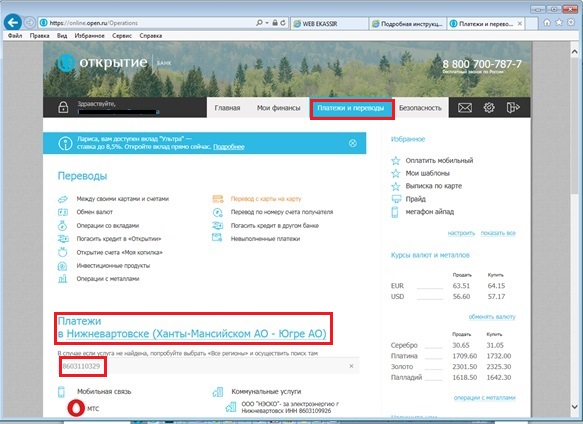Select the Платежи и переводы tab

(x=351, y=108)
